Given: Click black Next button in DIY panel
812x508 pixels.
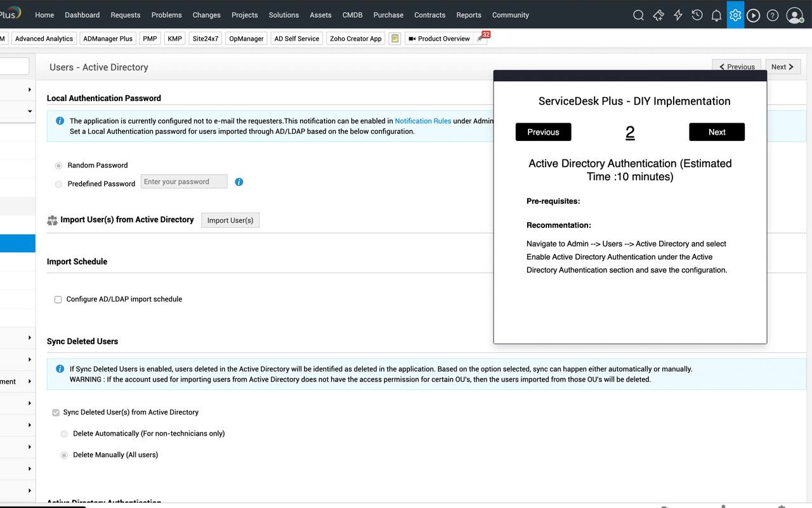Looking at the screenshot, I should point(717,132).
